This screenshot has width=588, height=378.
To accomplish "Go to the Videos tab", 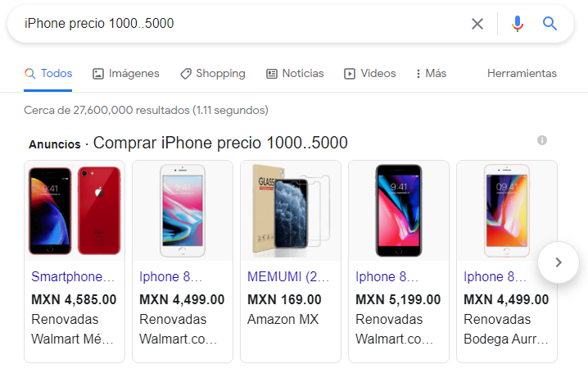I will (x=369, y=73).
